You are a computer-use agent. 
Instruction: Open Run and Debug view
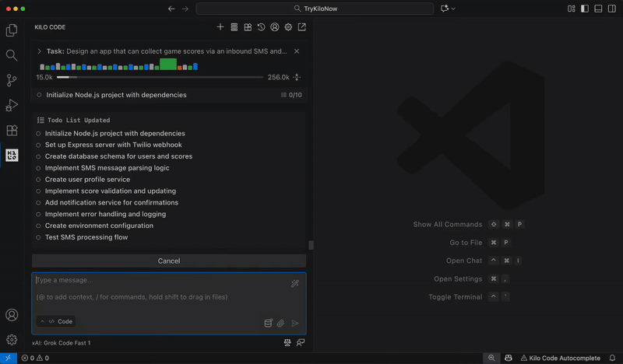tap(12, 105)
